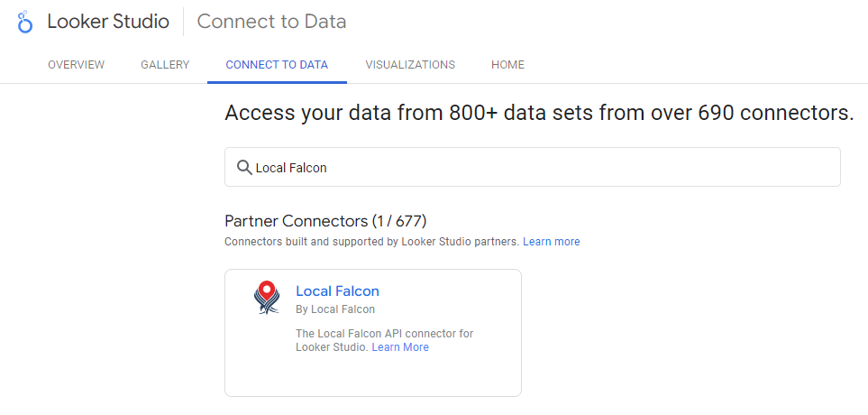This screenshot has width=868, height=415.
Task: Click the Looker Studio logo icon
Action: [25, 23]
